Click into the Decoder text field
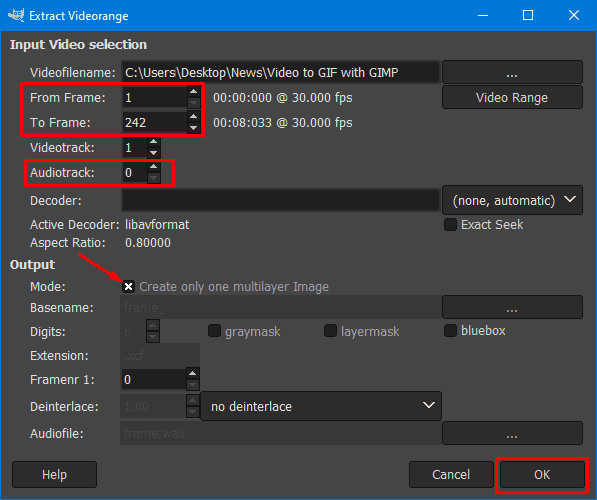 [281, 200]
